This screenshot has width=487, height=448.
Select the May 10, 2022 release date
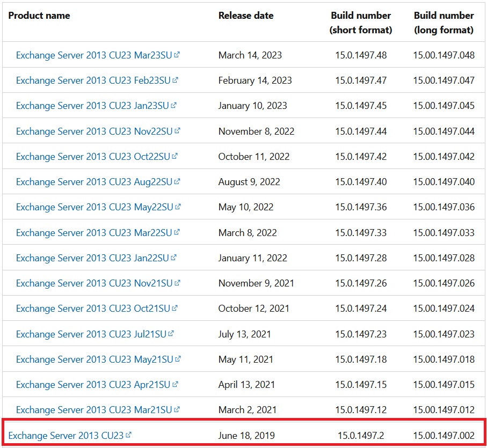[x=246, y=207]
